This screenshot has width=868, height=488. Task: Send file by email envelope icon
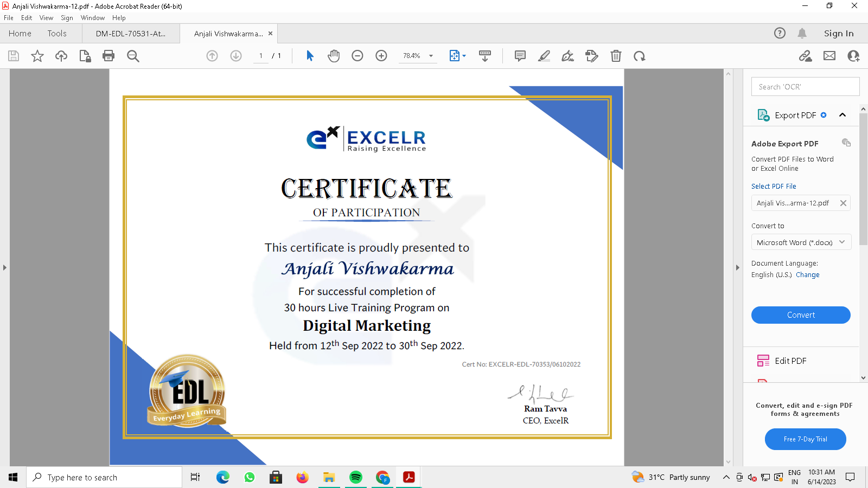pos(829,56)
